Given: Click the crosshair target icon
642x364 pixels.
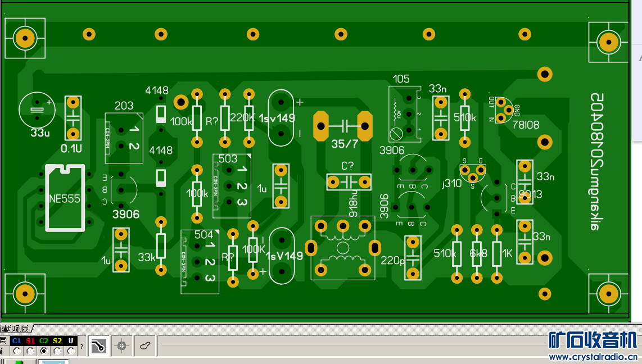Looking at the screenshot, I should tap(121, 346).
